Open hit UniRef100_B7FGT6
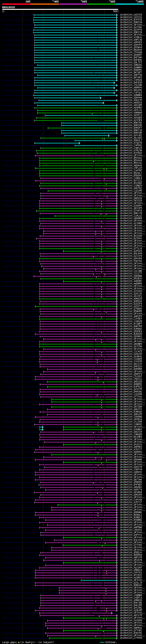 tap(131, 20)
